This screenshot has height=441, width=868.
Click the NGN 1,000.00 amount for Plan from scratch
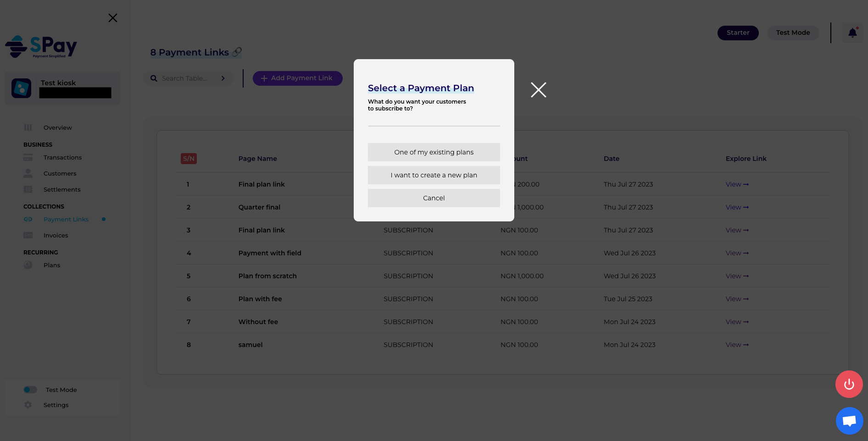522,276
